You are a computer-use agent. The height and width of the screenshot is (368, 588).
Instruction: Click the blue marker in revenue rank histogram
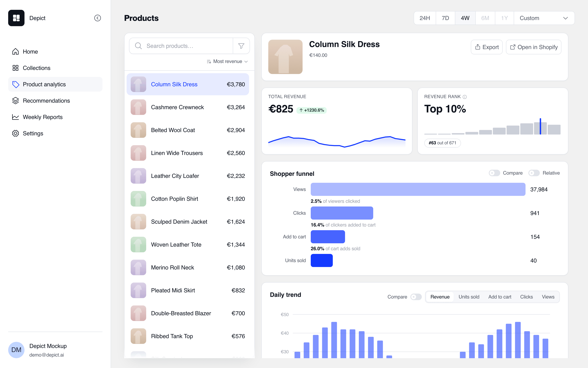[x=540, y=126]
